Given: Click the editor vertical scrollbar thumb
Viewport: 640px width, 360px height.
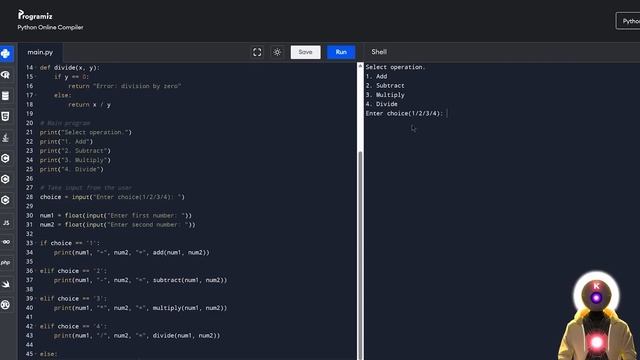Looking at the screenshot, I should pyautogui.click(x=360, y=255).
